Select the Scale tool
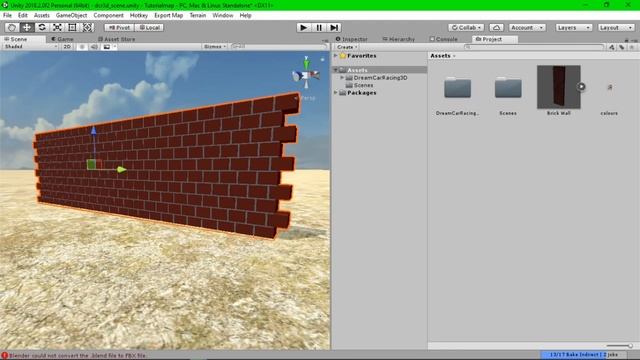 coord(57,27)
